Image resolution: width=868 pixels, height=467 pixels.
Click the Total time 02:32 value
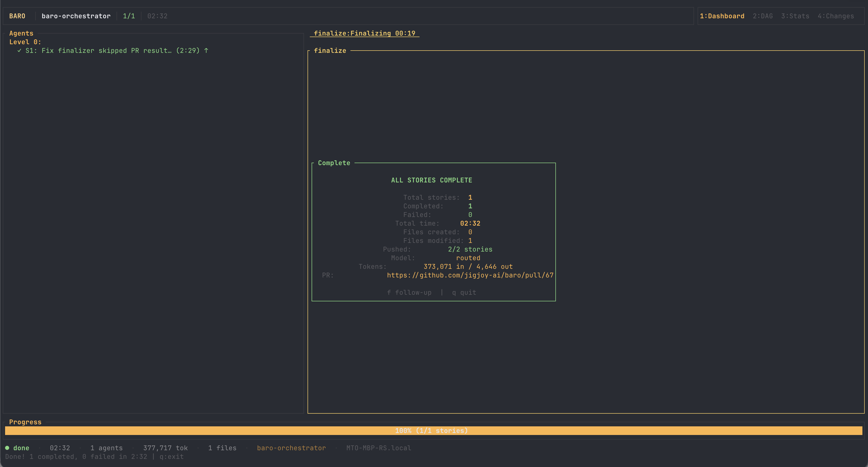[x=470, y=223]
